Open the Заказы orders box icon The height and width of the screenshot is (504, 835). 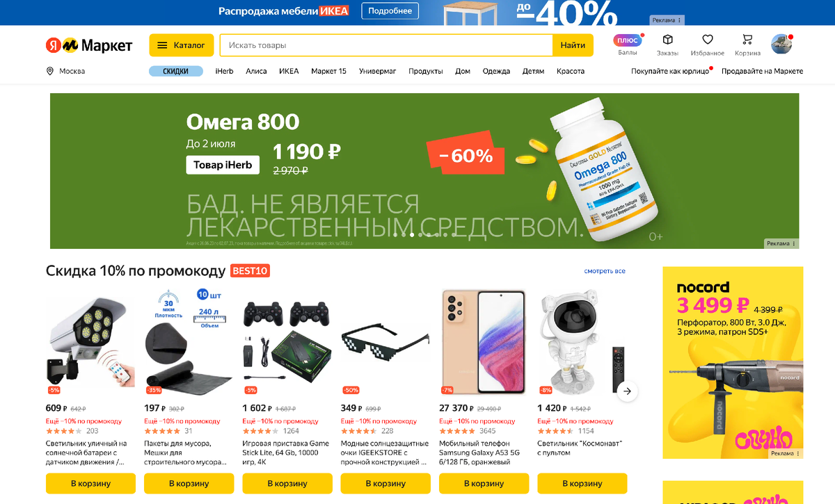tap(667, 40)
